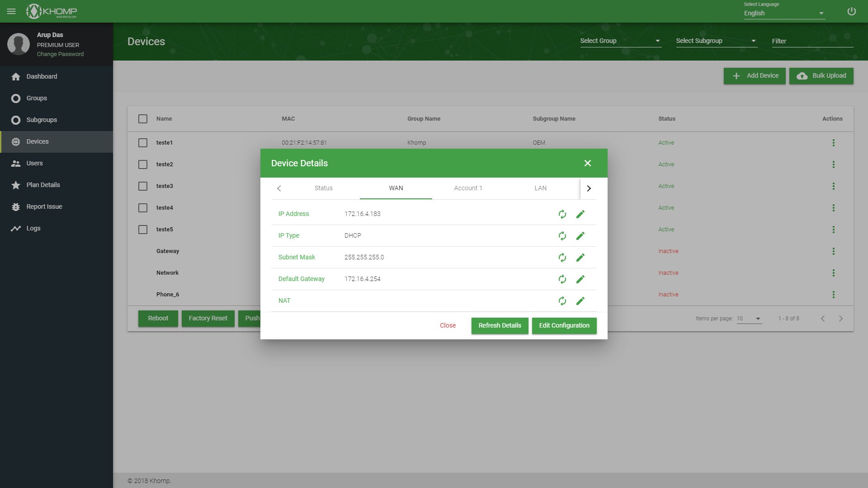Screen dimensions: 868x488
Task: Toggle the select all devices checkbox
Action: tap(142, 118)
